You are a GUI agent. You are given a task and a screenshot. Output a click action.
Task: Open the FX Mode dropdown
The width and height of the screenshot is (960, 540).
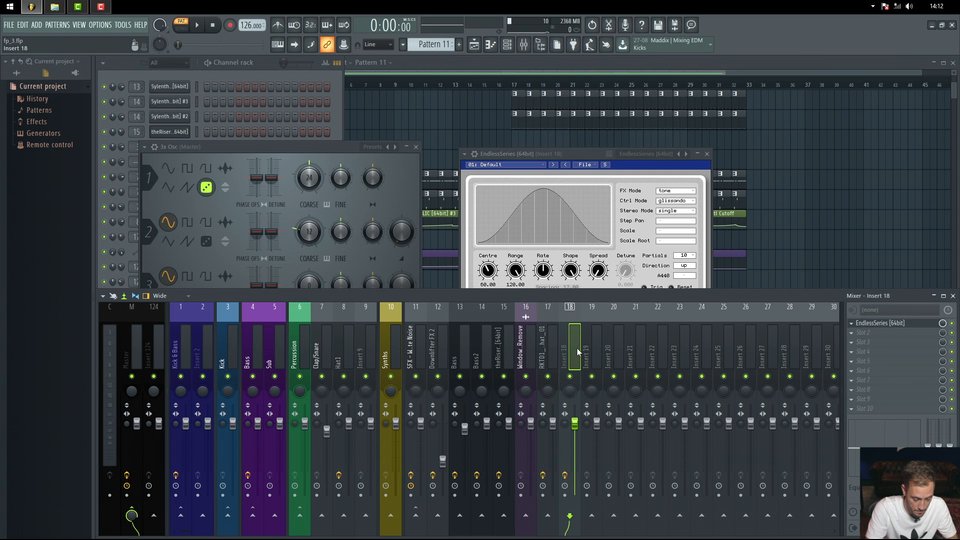pos(676,190)
